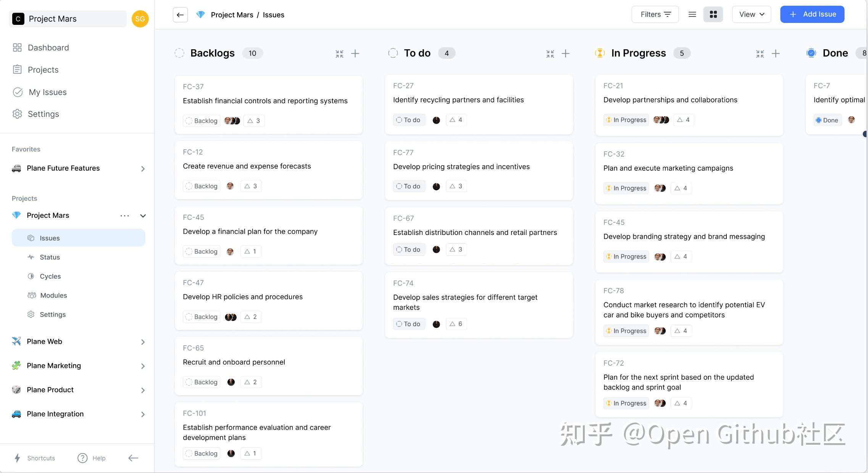
Task: Click the Add Issue button
Action: coord(812,14)
